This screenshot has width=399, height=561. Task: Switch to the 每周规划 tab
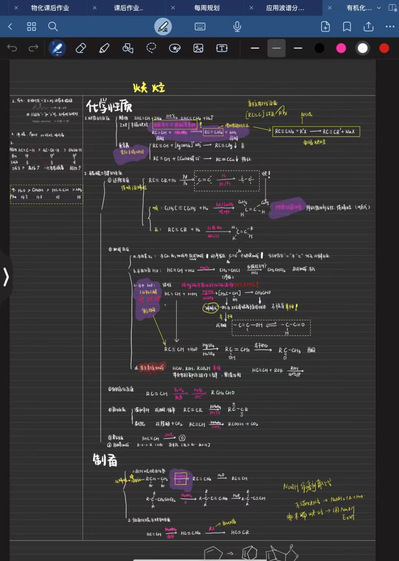[x=207, y=8]
